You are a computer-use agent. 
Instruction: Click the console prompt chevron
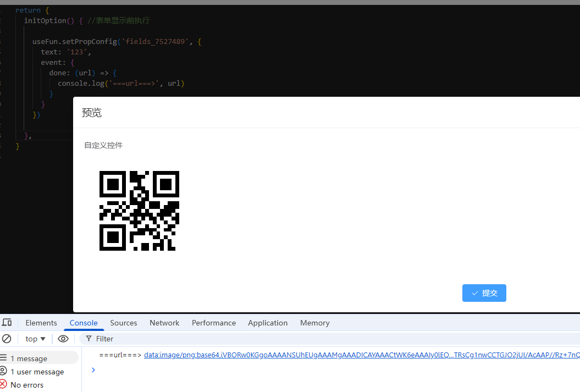93,370
